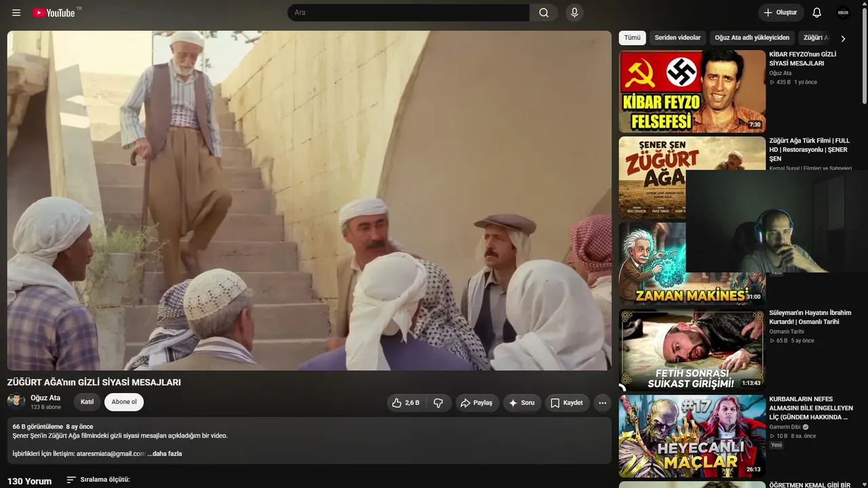Image resolution: width=868 pixels, height=488 pixels.
Task: Click the "123 B abone" subscriber count
Action: point(45,407)
